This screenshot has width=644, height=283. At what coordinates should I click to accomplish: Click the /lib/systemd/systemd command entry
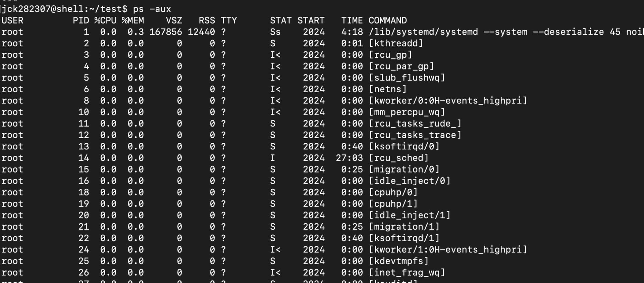423,32
